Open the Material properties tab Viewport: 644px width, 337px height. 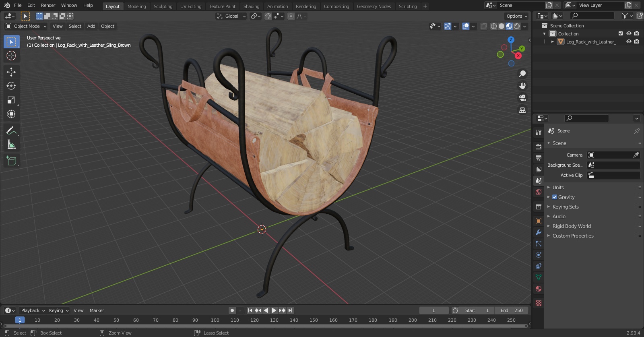click(539, 289)
